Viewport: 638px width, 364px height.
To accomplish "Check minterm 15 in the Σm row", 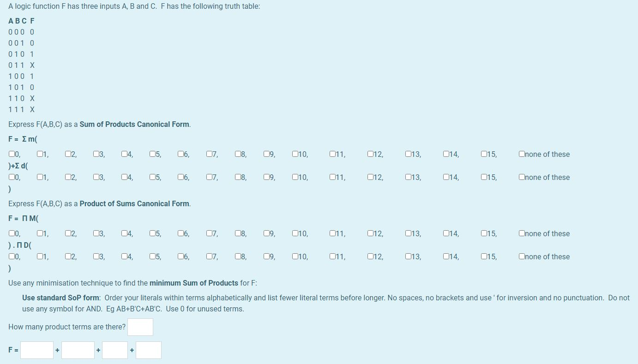I will click(483, 154).
